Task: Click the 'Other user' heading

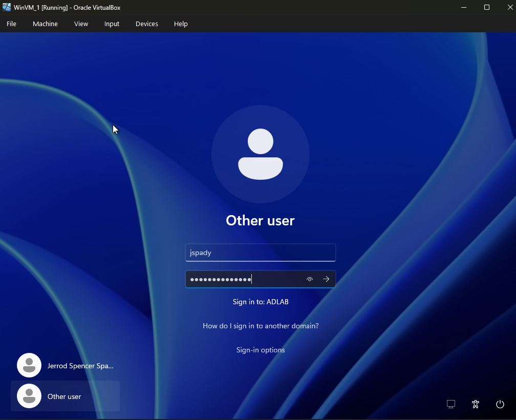Action: [x=260, y=221]
